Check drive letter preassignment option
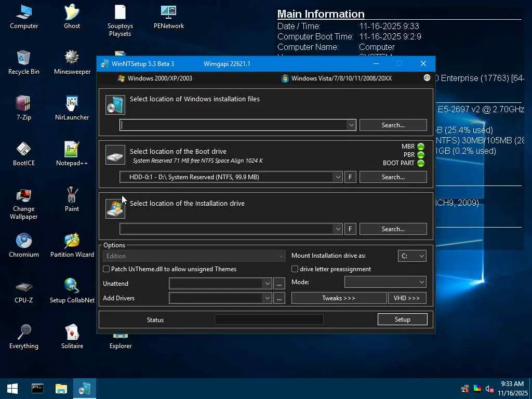 point(295,269)
